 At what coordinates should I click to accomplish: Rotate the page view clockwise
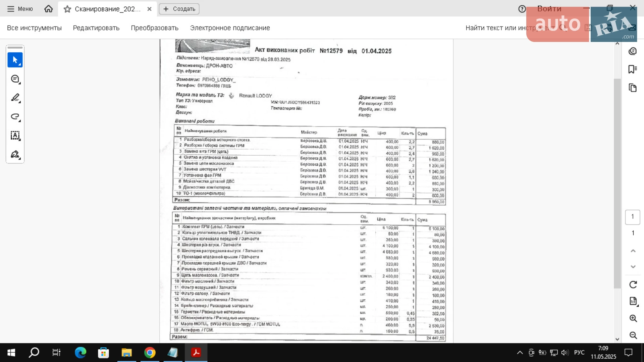point(633,285)
